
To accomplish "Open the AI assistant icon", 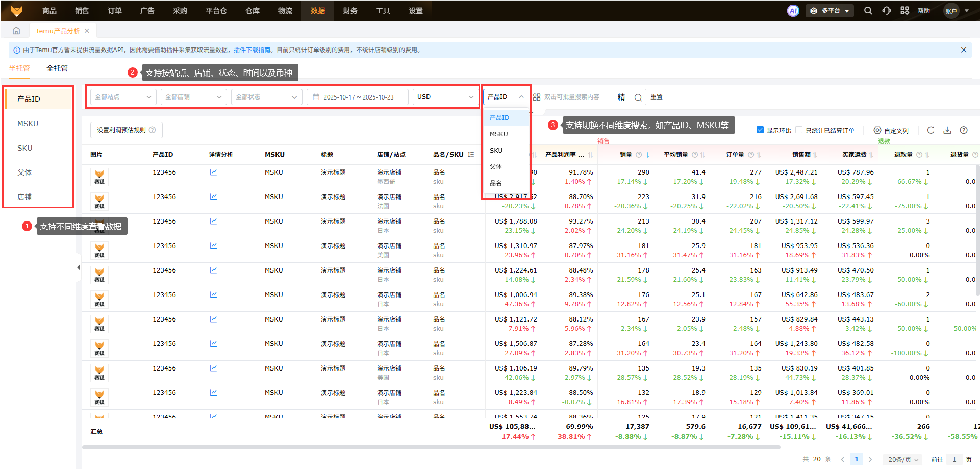I will (x=793, y=11).
